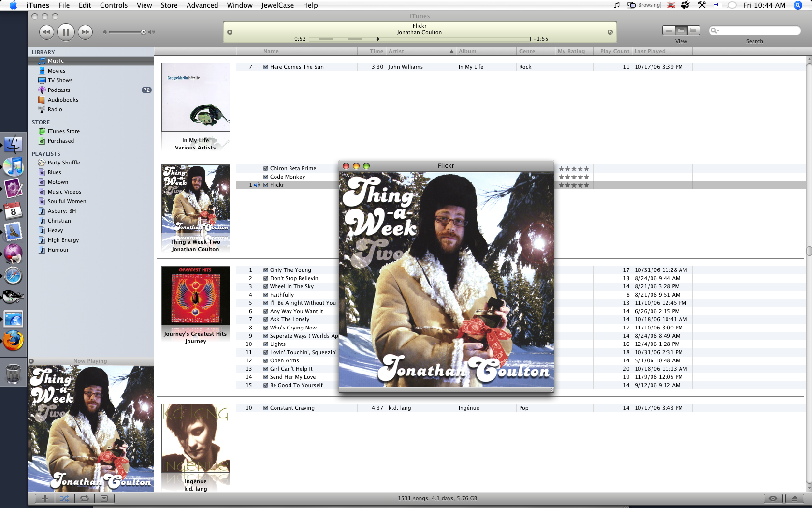Sort by Play Count column header

pos(612,51)
